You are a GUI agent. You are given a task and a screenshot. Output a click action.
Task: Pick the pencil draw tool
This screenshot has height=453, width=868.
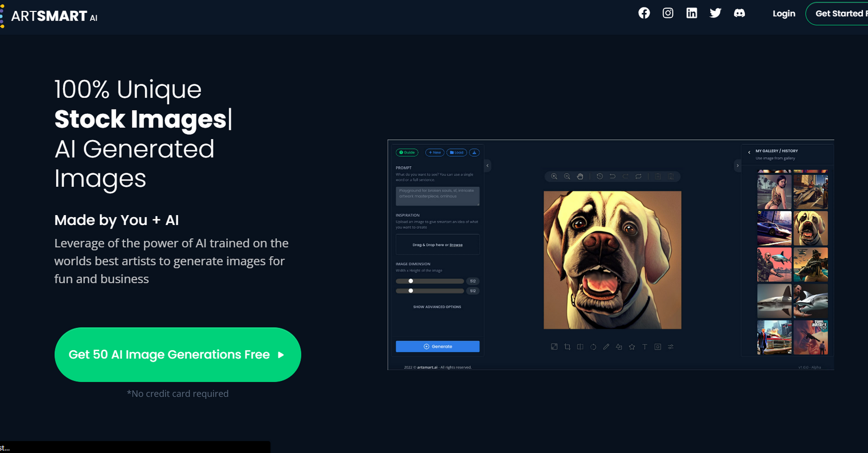tap(606, 347)
